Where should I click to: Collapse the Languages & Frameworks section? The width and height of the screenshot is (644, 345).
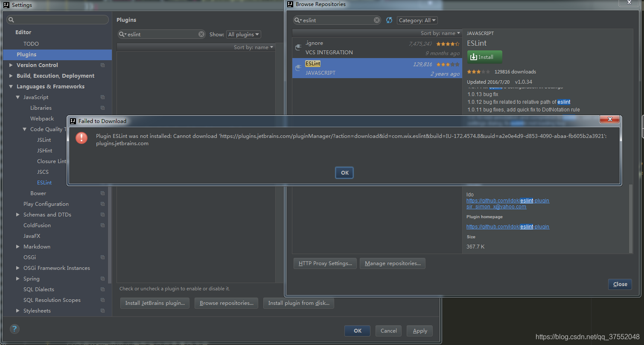[x=11, y=86]
